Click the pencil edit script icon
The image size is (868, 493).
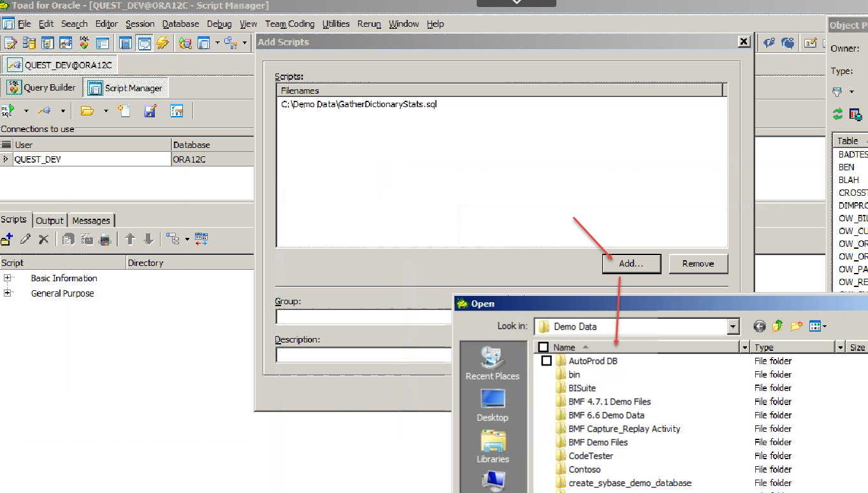[x=25, y=239]
